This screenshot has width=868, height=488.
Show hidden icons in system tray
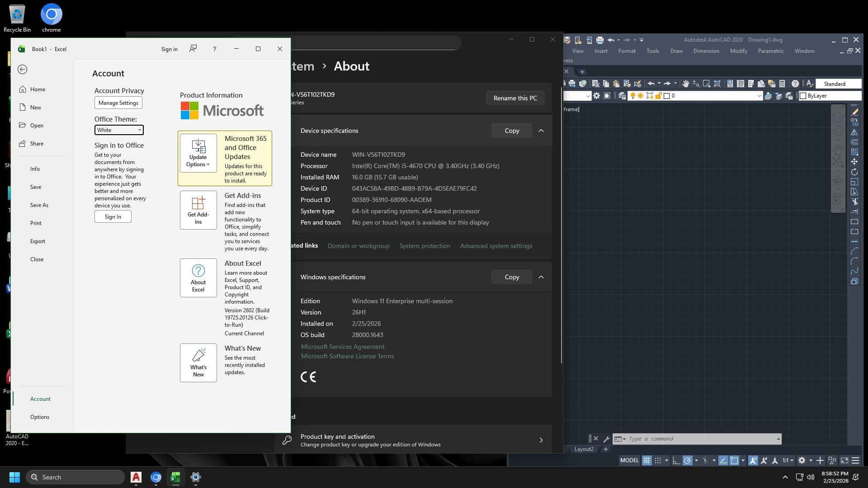tap(785, 477)
